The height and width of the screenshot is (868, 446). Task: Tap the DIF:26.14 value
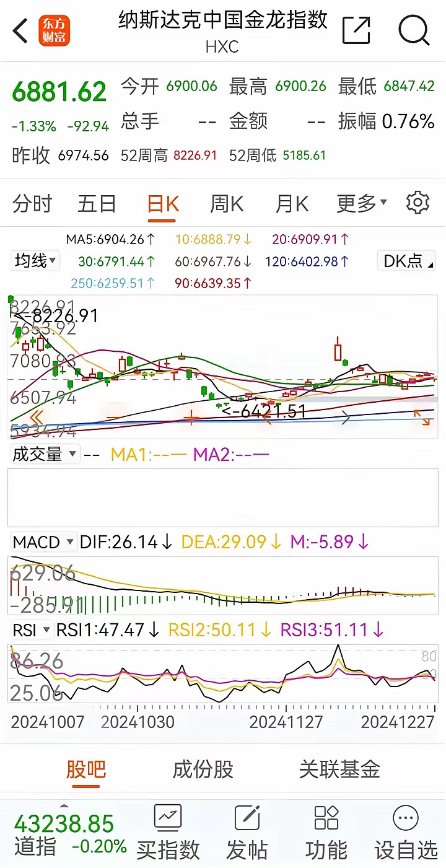126,542
